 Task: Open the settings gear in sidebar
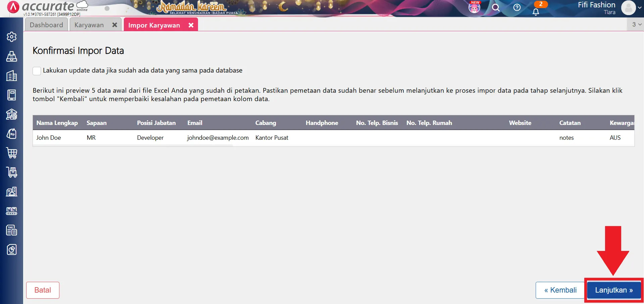click(x=11, y=37)
